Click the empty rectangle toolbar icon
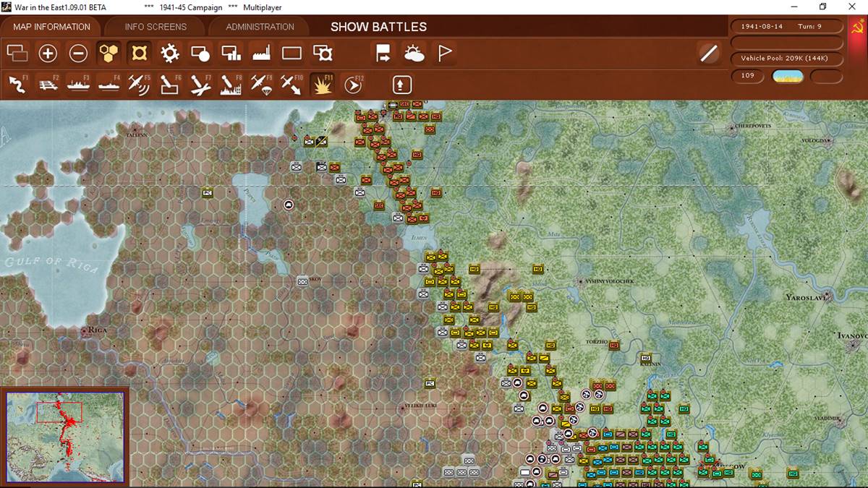The width and height of the screenshot is (868, 488). [x=292, y=53]
